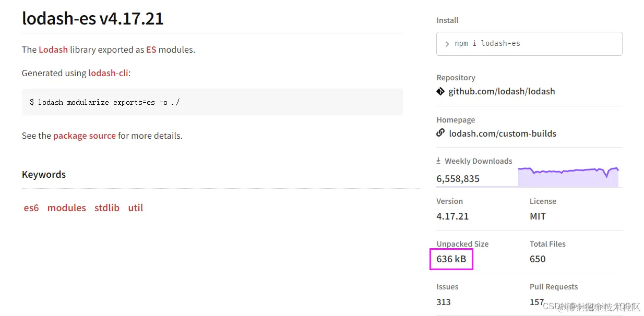The image size is (644, 316).
Task: Open the github.com/lodash/lodash repository link
Action: click(x=502, y=91)
